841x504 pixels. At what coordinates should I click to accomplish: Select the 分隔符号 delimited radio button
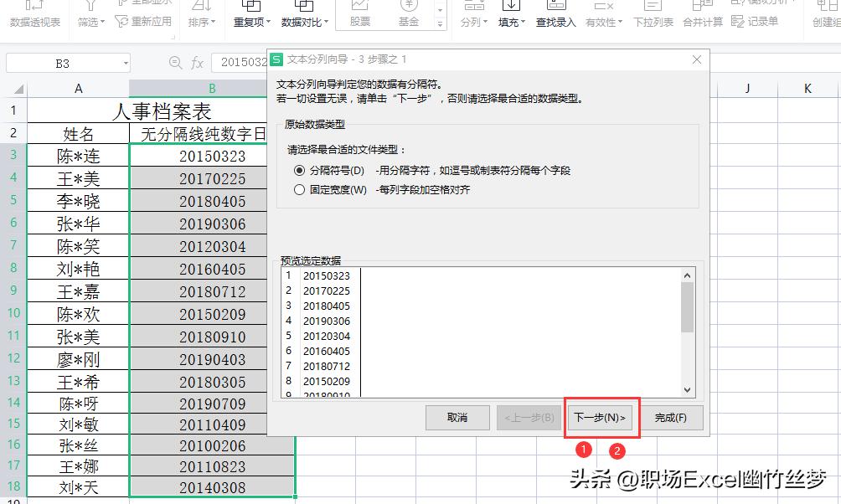point(300,170)
